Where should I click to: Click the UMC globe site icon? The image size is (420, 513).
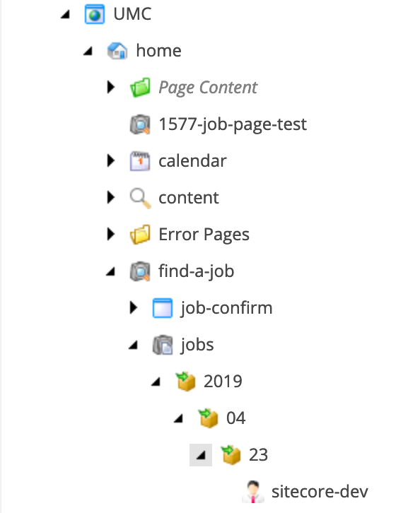pos(95,14)
